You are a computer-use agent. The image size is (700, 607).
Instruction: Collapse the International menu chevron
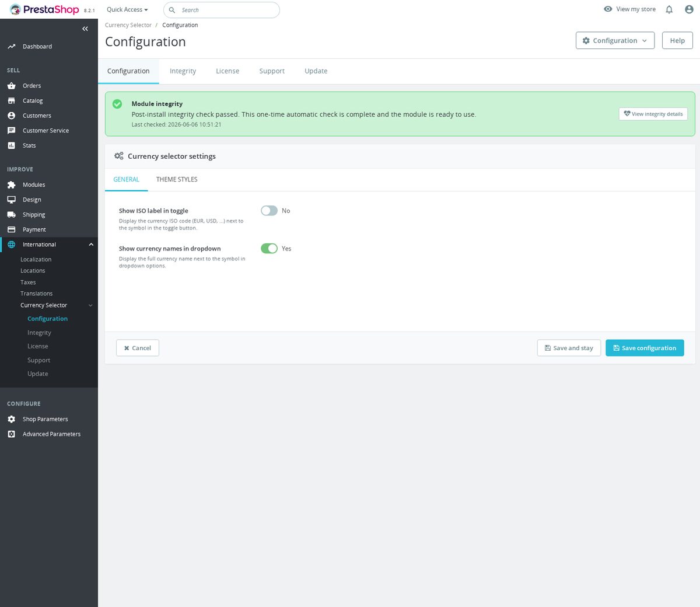[91, 245]
